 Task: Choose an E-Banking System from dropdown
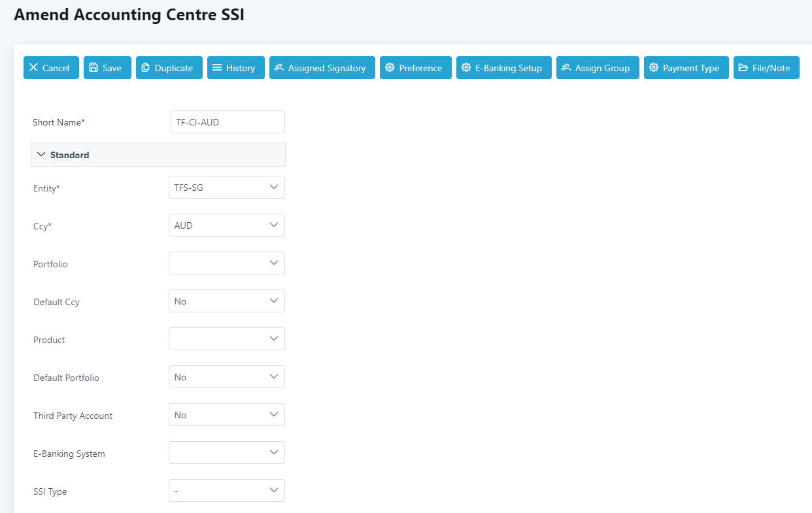(x=226, y=453)
